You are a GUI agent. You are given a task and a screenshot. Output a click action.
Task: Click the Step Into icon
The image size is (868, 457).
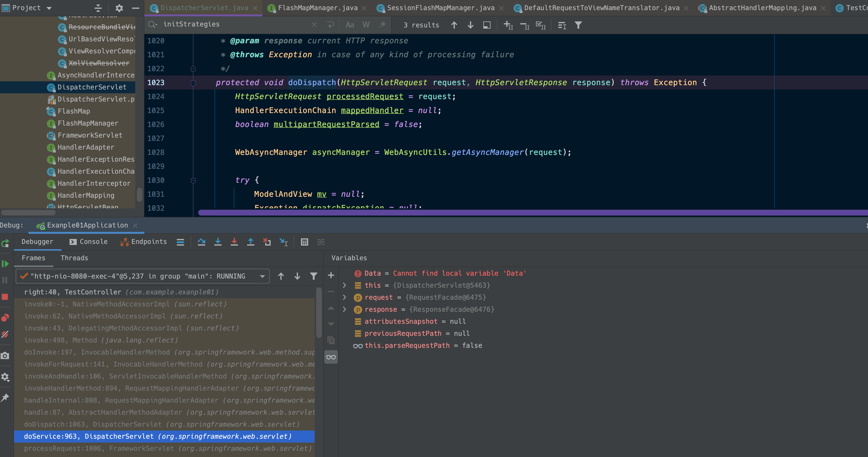click(x=218, y=242)
